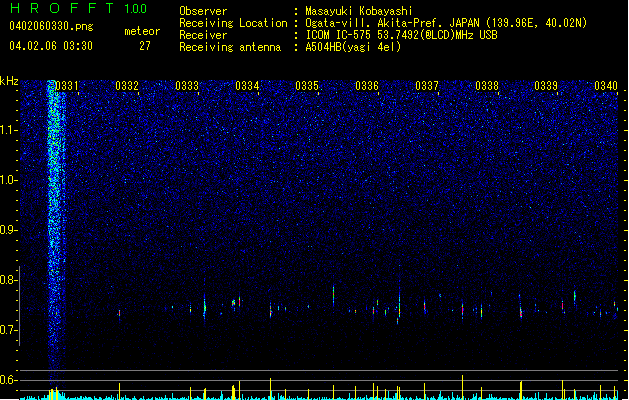Click the Receiver label

point(203,35)
